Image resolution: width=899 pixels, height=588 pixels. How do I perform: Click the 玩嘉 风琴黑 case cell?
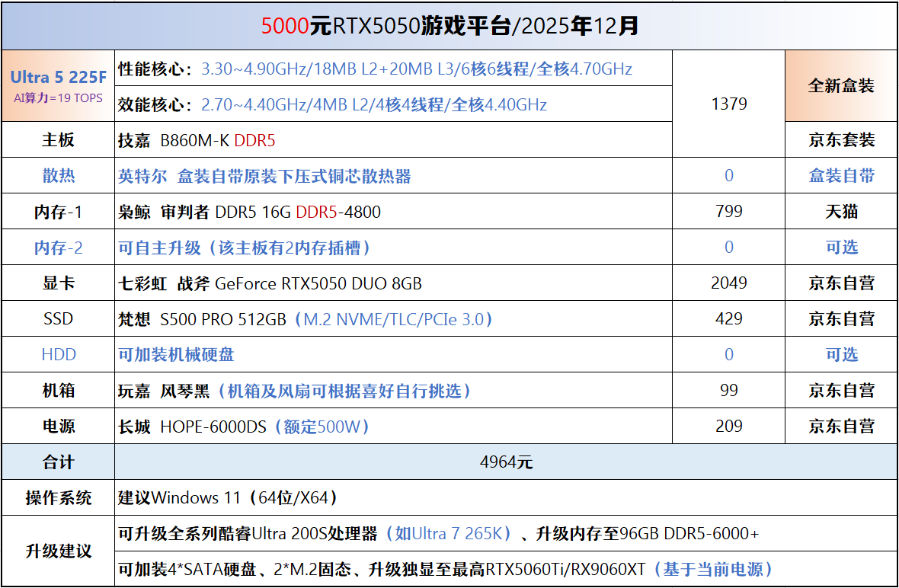tap(393, 390)
